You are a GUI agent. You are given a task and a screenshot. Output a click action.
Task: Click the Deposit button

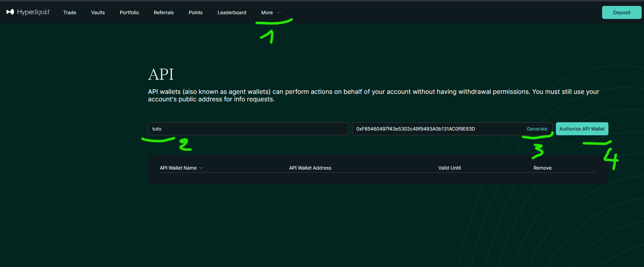(621, 13)
